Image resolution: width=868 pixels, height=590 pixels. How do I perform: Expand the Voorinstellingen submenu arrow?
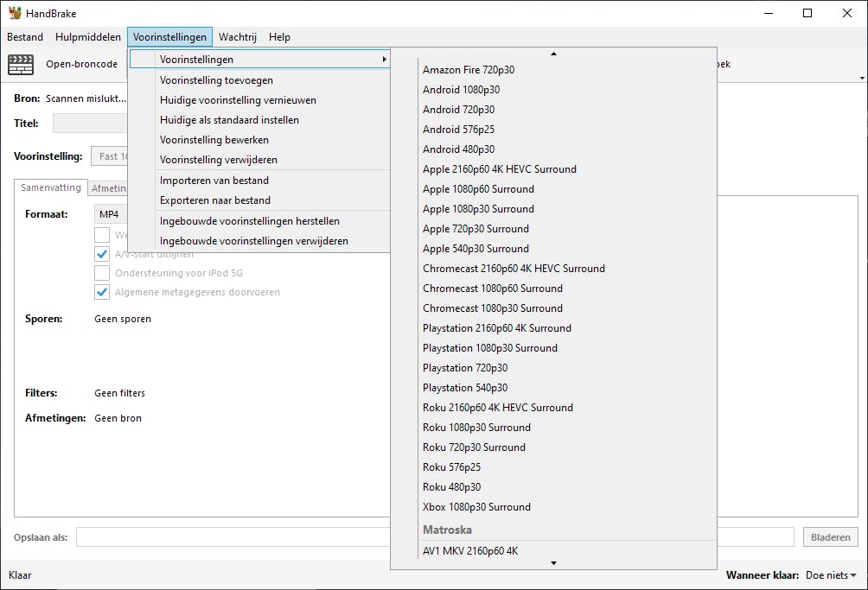pos(384,60)
